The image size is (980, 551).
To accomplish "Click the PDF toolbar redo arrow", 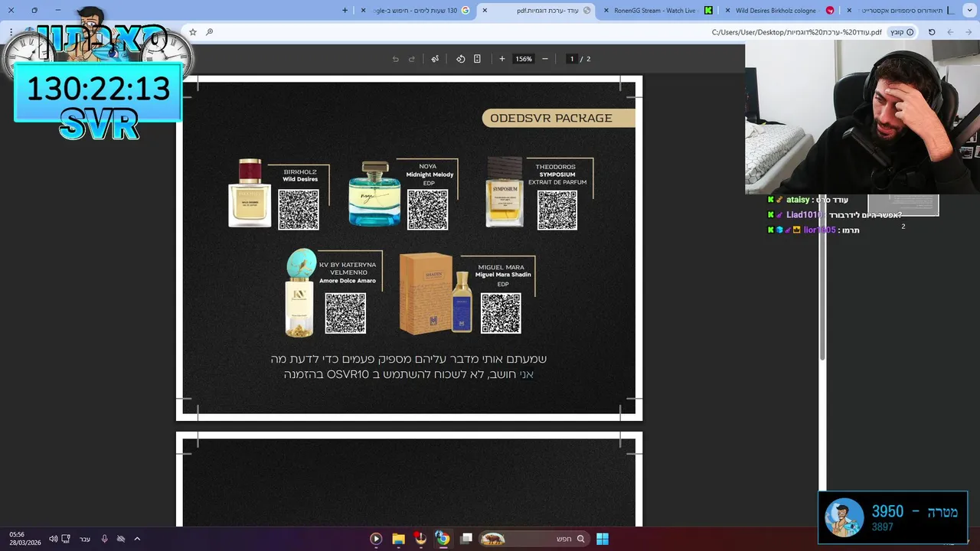I will (x=411, y=59).
